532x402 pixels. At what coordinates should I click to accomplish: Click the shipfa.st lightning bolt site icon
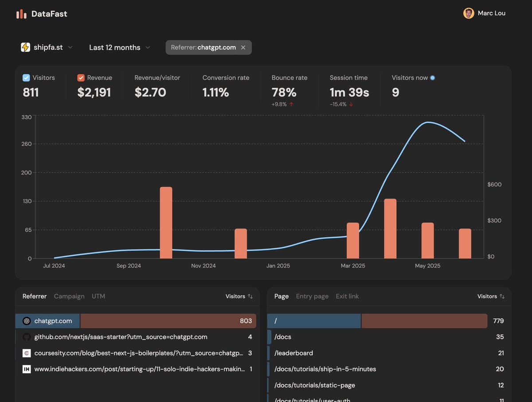(26, 47)
